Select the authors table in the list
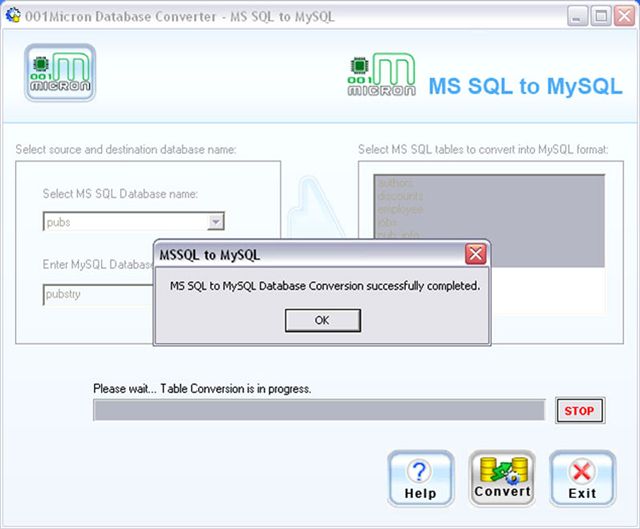Viewport: 640px width, 529px height. pos(489,183)
